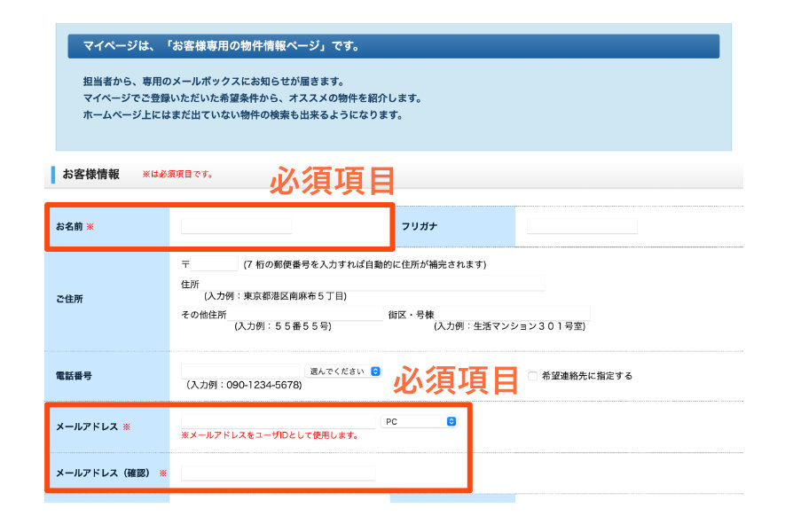Click the 街区・号棟 input field
The image size is (785, 532).
pos(512,314)
